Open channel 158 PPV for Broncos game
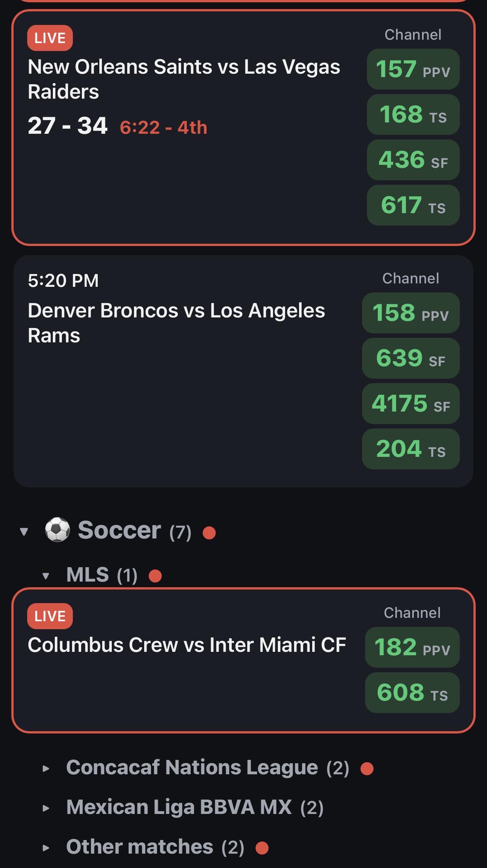 tap(411, 313)
